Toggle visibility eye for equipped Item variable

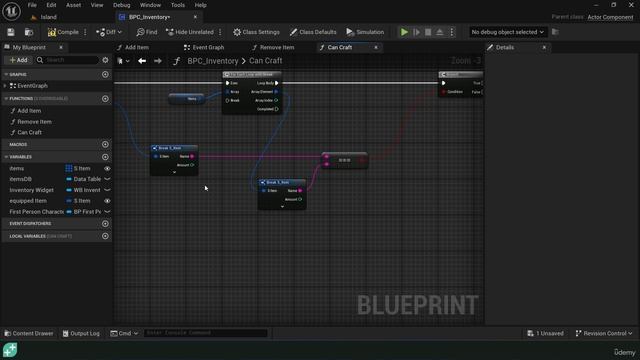(107, 201)
